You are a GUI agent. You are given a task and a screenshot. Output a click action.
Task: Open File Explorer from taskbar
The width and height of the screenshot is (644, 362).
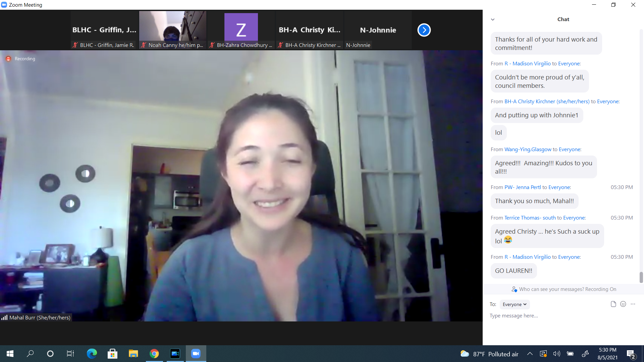click(x=133, y=354)
